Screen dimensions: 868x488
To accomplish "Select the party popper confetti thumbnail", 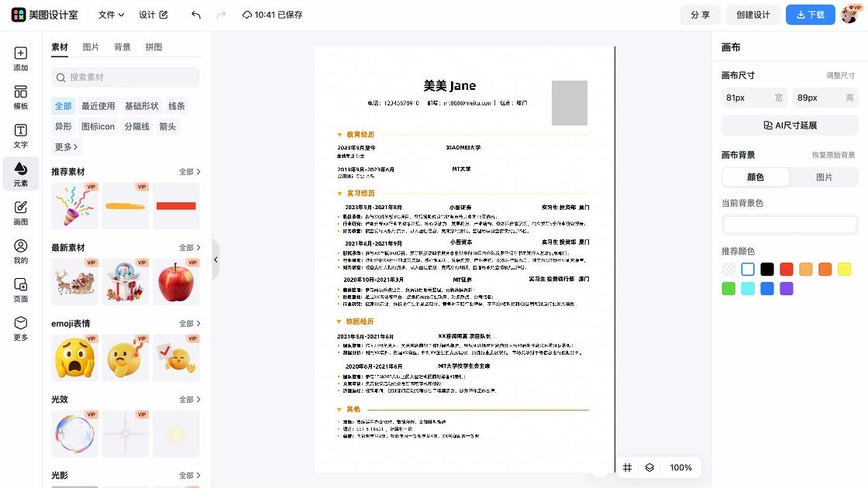I will point(74,206).
